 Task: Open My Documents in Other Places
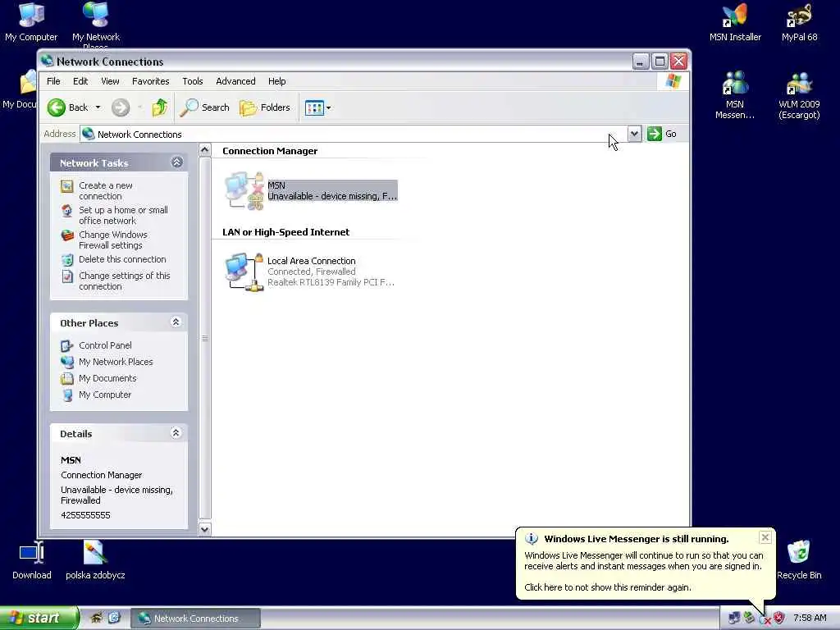tap(107, 379)
